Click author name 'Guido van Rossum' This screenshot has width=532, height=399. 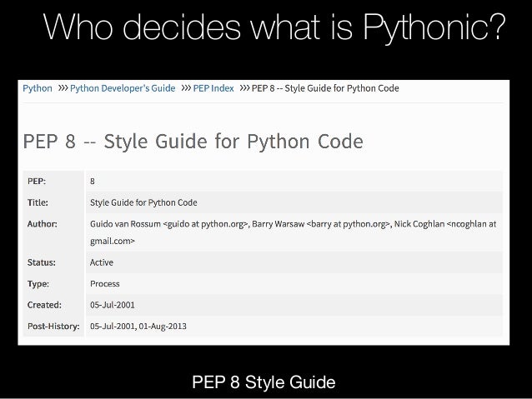pos(125,224)
